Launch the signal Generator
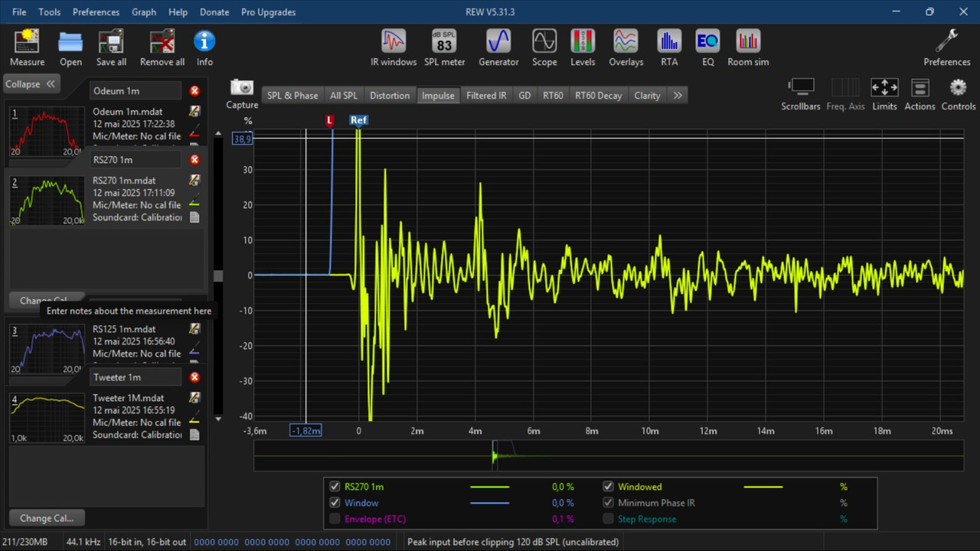This screenshot has height=551, width=980. (x=498, y=47)
